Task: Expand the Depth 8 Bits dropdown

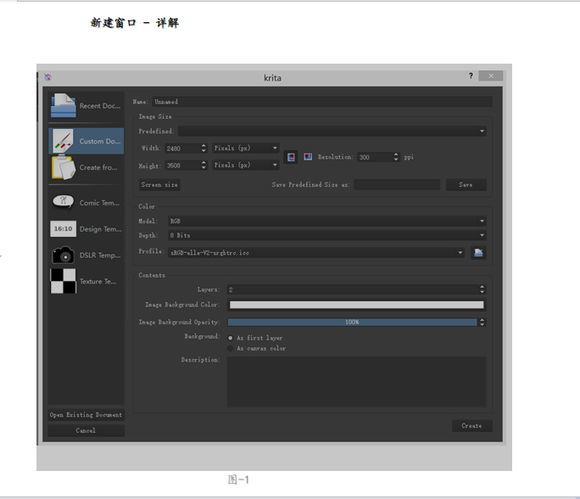Action: point(327,235)
